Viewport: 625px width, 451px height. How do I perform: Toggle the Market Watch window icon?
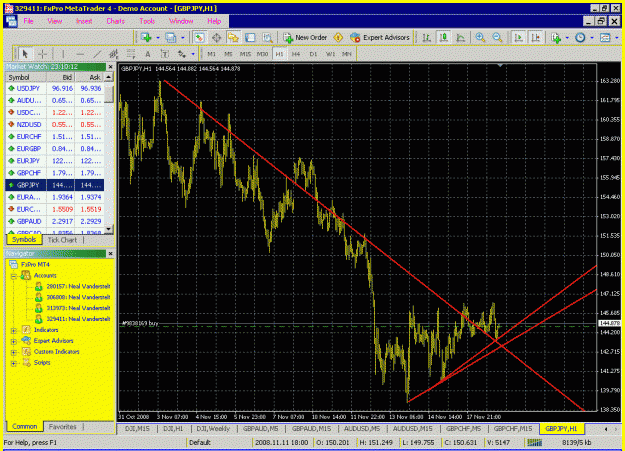(199, 37)
